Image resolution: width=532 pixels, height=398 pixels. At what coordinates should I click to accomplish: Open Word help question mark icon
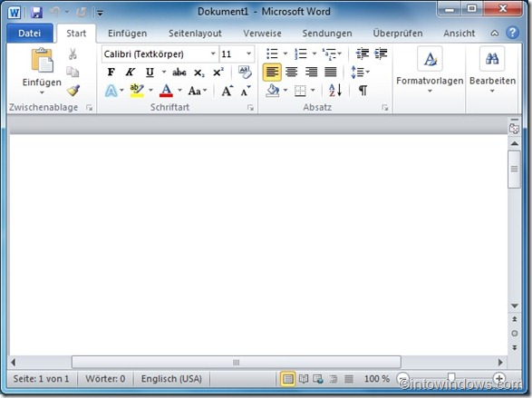[512, 33]
